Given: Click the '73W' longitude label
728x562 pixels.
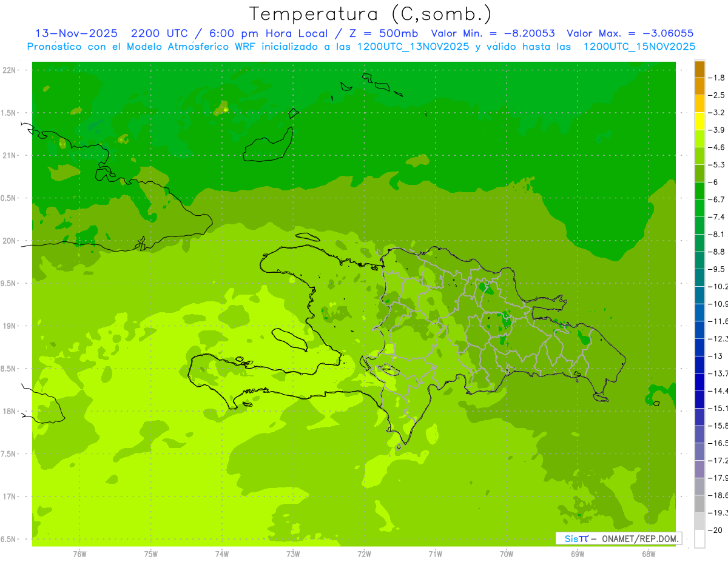Looking at the screenshot, I should coord(293,554).
